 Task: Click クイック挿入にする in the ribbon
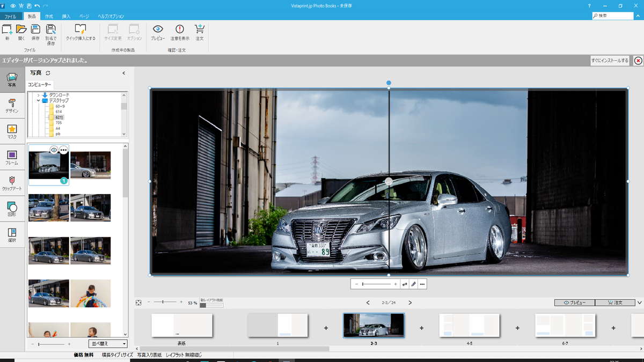(80, 32)
